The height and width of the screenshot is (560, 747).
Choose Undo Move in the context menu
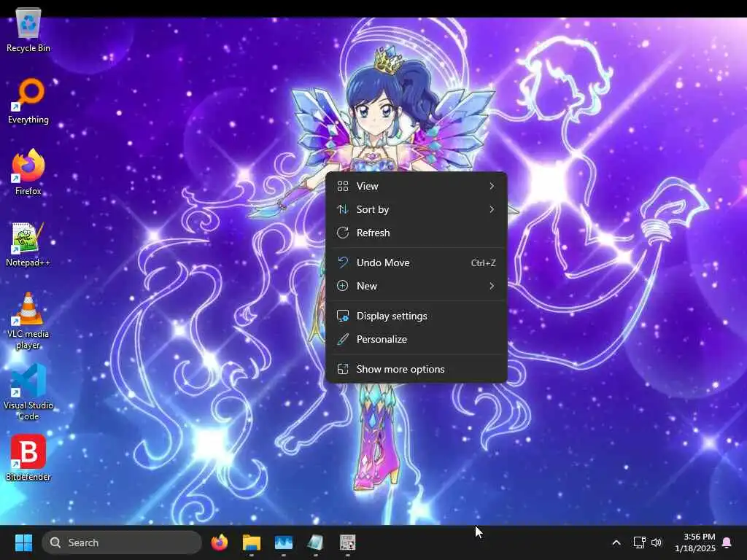pos(416,262)
